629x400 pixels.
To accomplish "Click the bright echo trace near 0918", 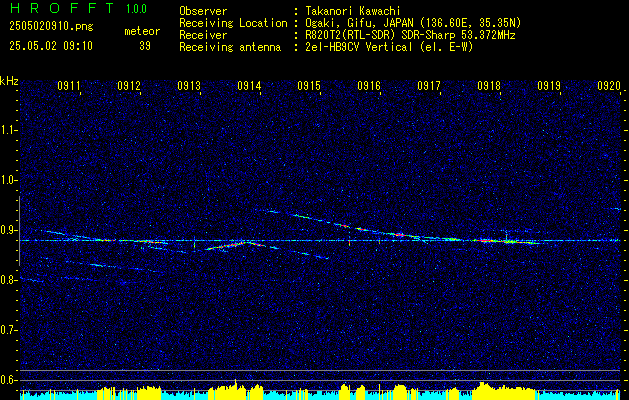I will click(x=507, y=242).
